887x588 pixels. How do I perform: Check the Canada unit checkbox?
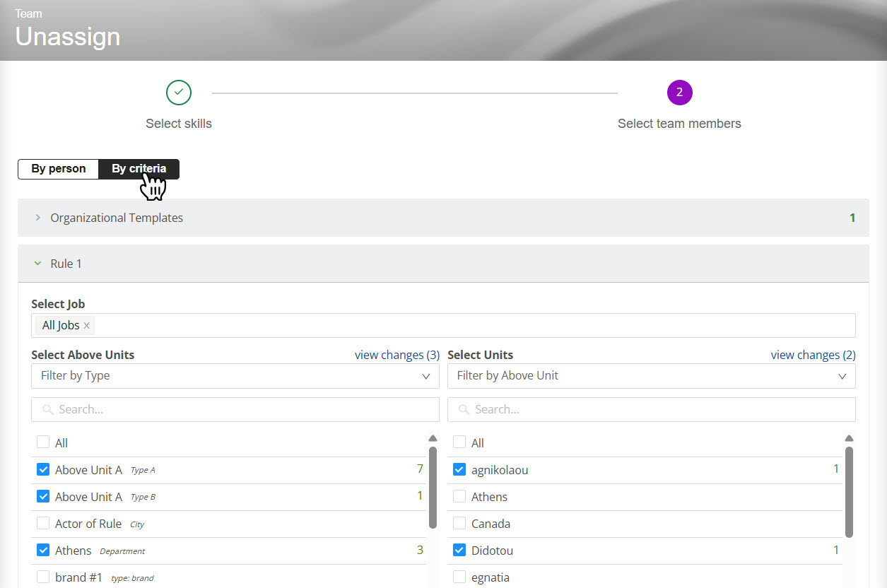tap(459, 524)
